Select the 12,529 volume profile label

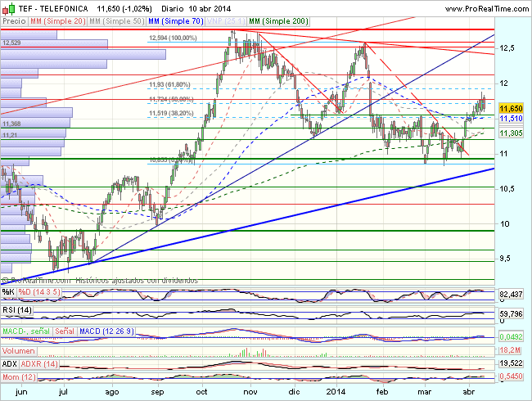point(11,43)
